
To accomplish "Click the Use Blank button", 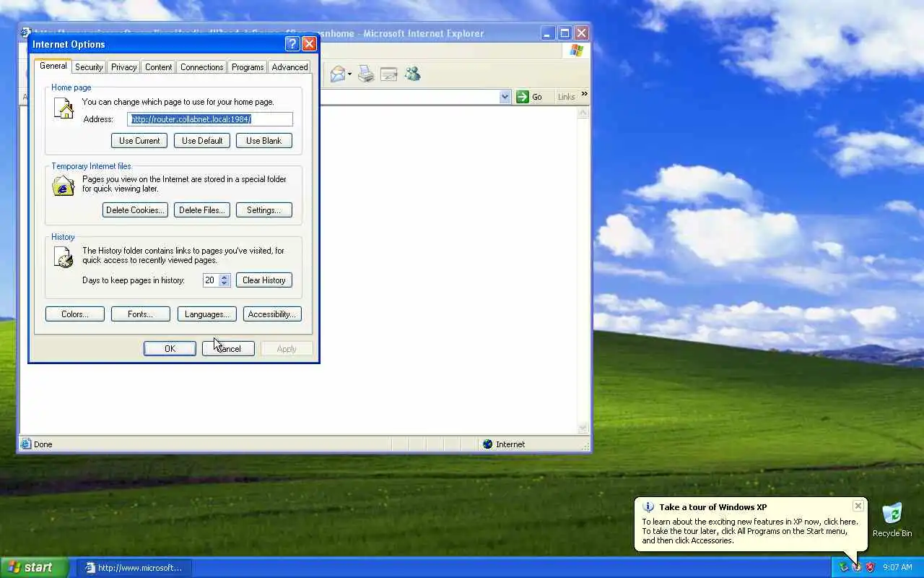I will click(x=263, y=141).
